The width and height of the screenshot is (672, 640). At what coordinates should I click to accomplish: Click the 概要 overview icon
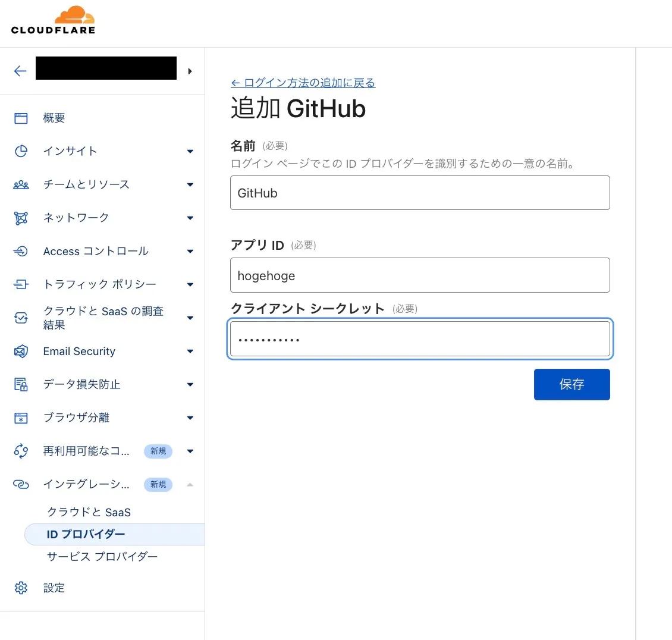[21, 118]
